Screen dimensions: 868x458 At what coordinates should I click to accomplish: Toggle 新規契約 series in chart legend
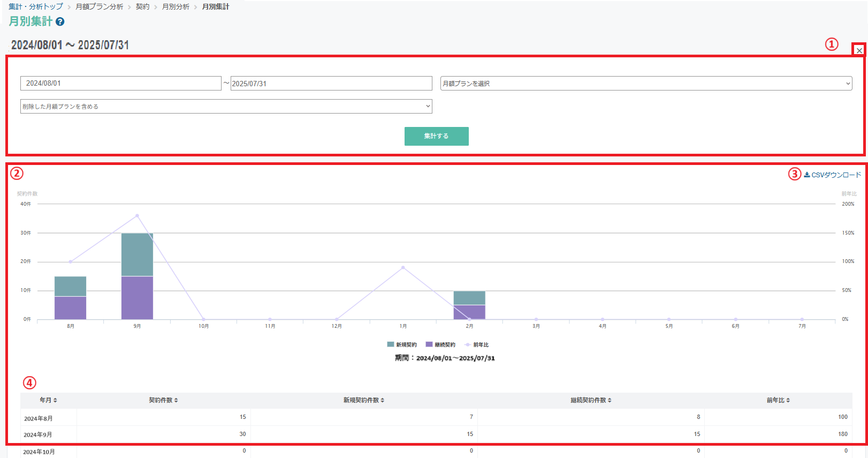(402, 344)
